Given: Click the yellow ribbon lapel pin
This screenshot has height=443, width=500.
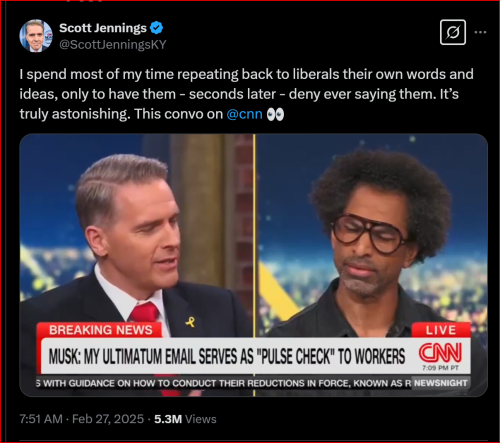Looking at the screenshot, I should coord(190,322).
